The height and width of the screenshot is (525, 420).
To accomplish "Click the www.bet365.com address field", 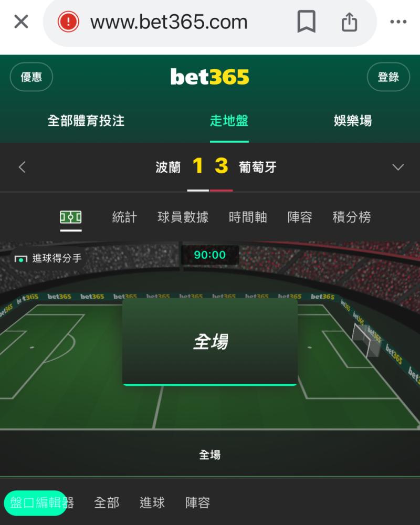I will coord(169,22).
